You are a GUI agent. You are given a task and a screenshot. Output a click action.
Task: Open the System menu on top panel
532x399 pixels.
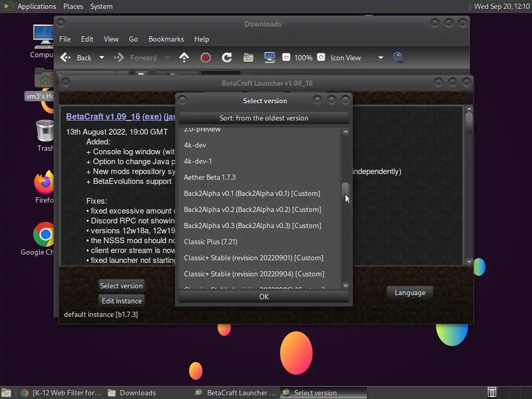point(101,6)
